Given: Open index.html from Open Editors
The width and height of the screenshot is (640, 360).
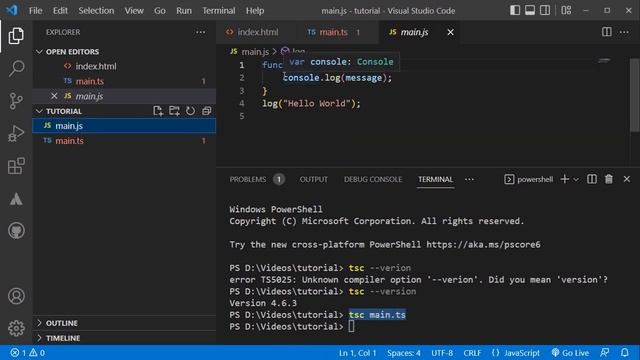Looking at the screenshot, I should coord(124,66).
